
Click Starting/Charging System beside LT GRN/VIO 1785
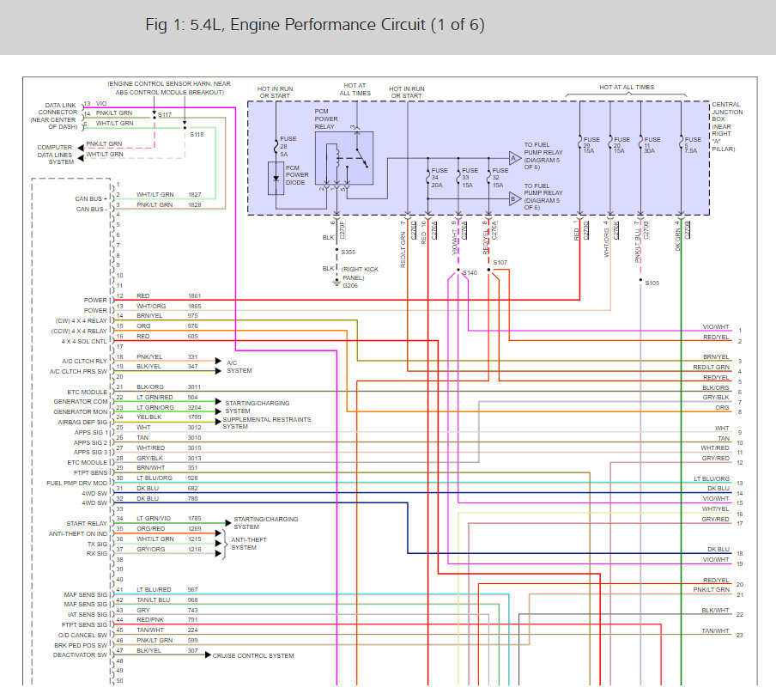click(x=266, y=523)
